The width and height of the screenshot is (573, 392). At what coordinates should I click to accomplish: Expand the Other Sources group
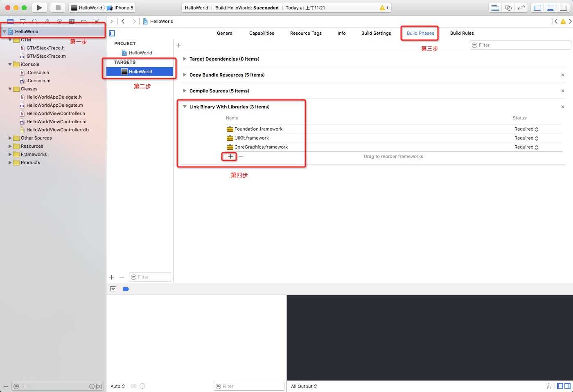(10, 138)
